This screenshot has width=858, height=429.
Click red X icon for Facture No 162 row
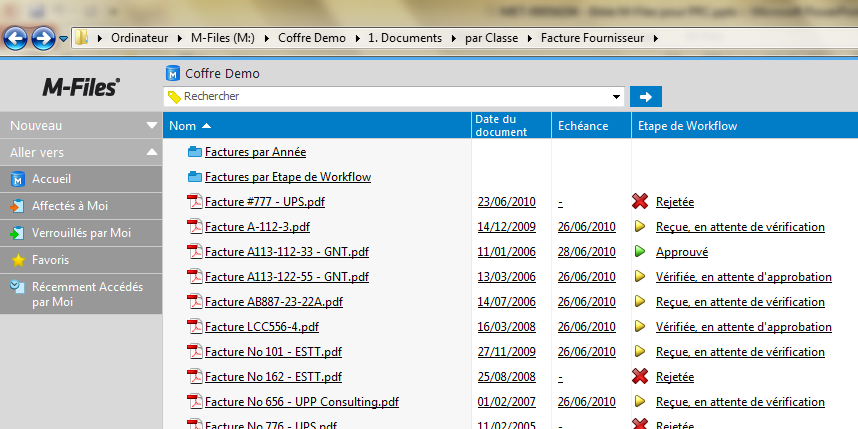coord(640,376)
